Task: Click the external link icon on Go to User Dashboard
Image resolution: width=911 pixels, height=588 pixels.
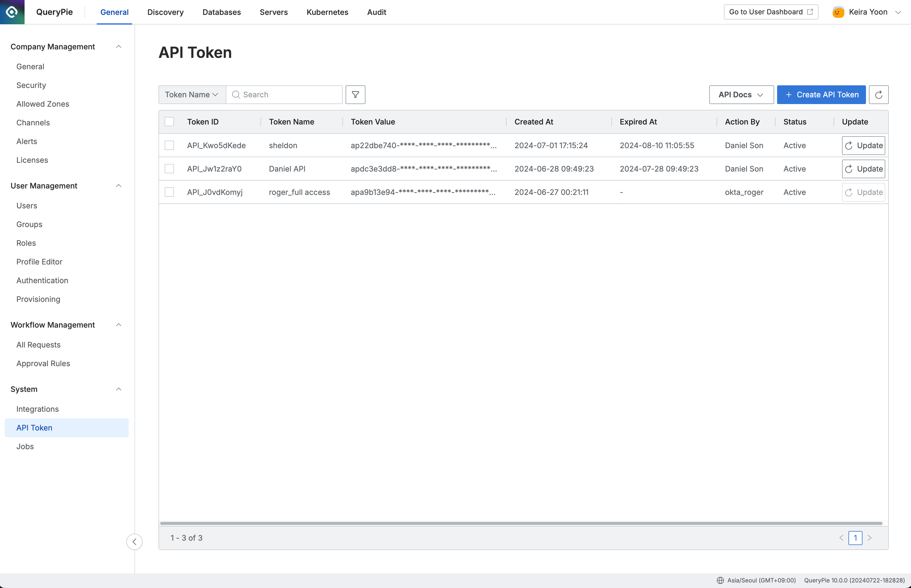Action: click(x=810, y=12)
